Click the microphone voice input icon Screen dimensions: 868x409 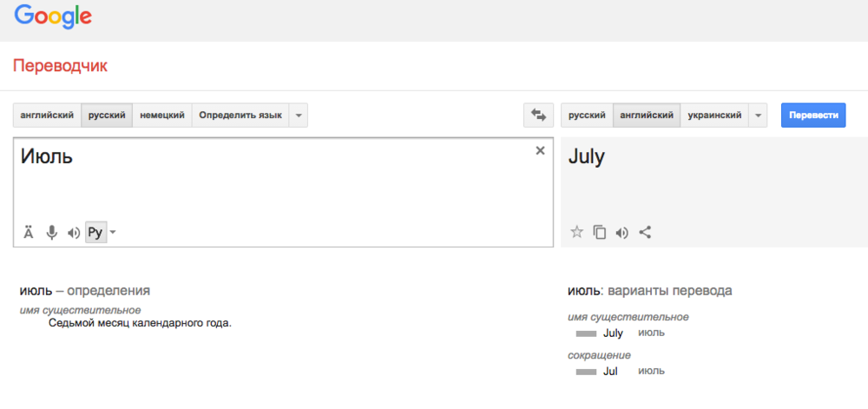click(x=51, y=232)
